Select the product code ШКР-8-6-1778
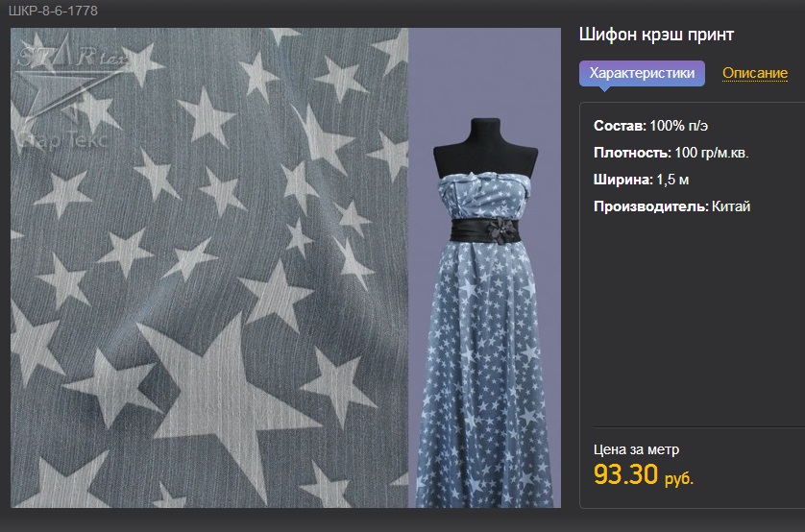 pos(53,11)
